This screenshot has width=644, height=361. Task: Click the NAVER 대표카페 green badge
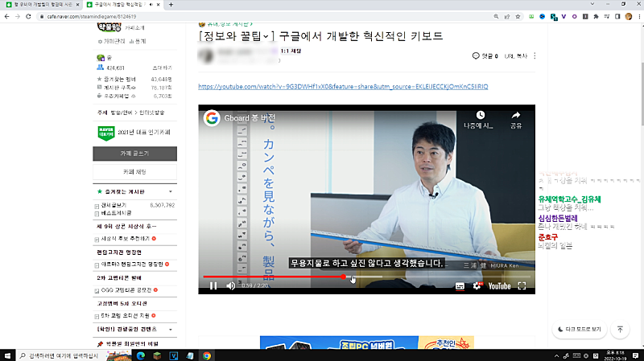click(106, 133)
